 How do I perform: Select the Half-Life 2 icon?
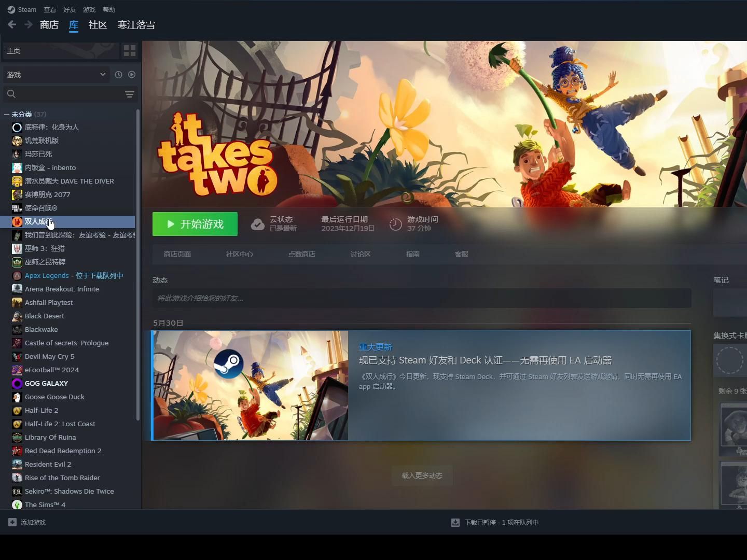tap(17, 410)
